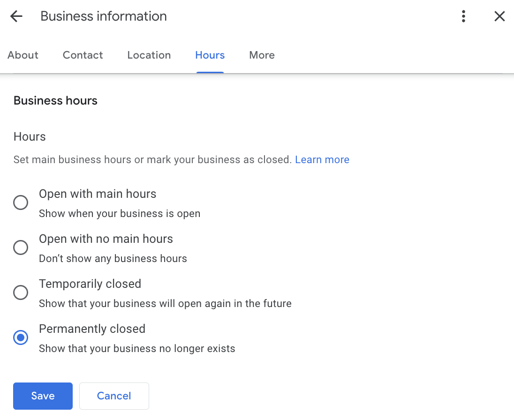Open the More tab
The height and width of the screenshot is (420, 514).
click(x=262, y=55)
